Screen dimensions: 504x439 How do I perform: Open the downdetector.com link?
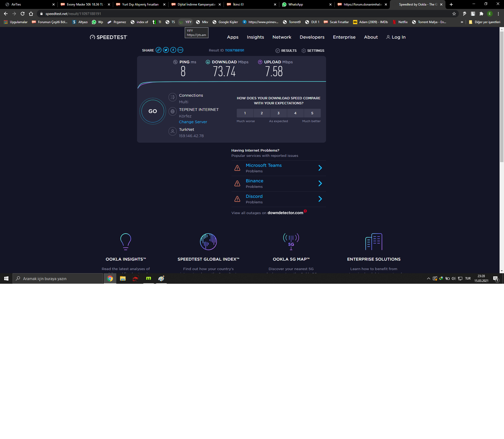pyautogui.click(x=285, y=213)
